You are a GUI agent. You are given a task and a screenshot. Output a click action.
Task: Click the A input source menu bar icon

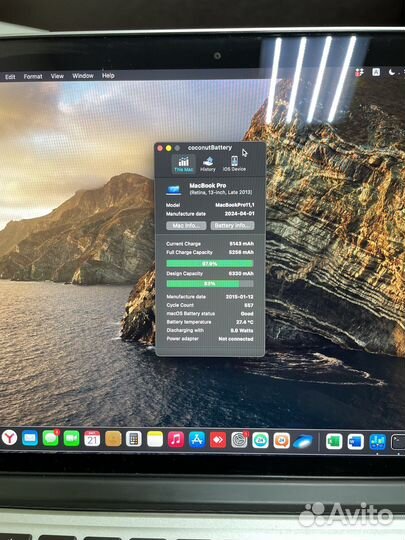coord(376,72)
